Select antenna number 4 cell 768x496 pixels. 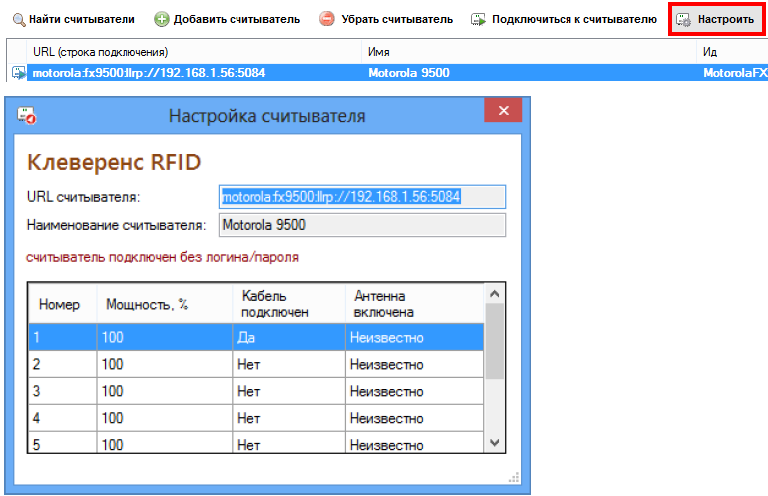point(63,418)
